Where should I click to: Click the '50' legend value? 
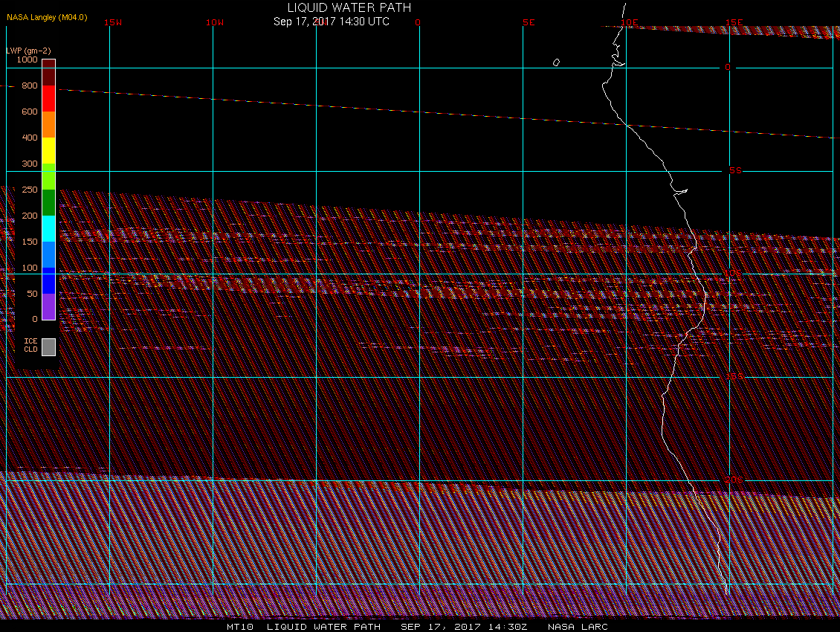pos(32,294)
